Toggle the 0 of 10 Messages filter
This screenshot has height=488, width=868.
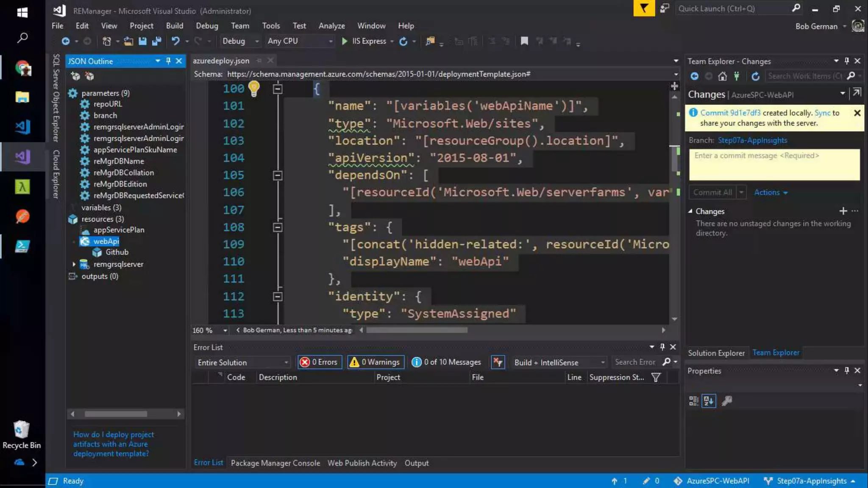click(447, 362)
